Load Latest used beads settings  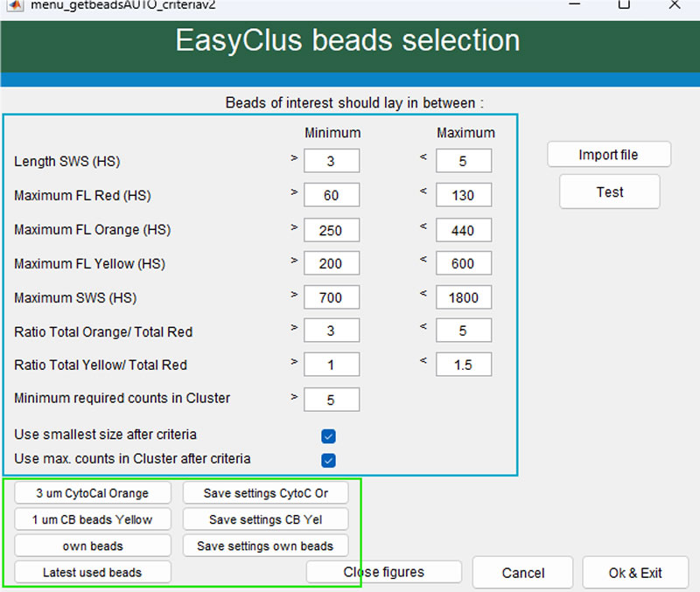(x=93, y=573)
